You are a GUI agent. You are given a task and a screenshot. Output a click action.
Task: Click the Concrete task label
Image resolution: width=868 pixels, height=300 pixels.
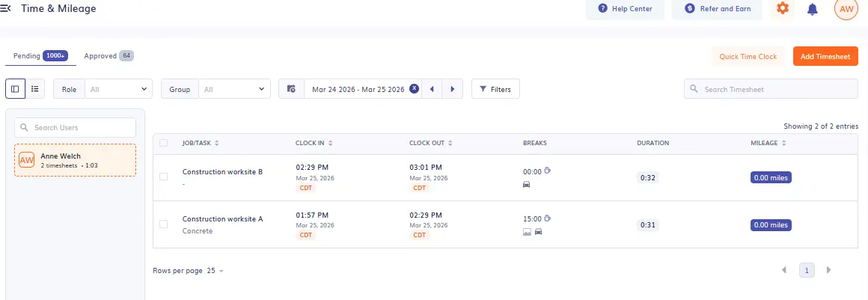click(x=197, y=231)
